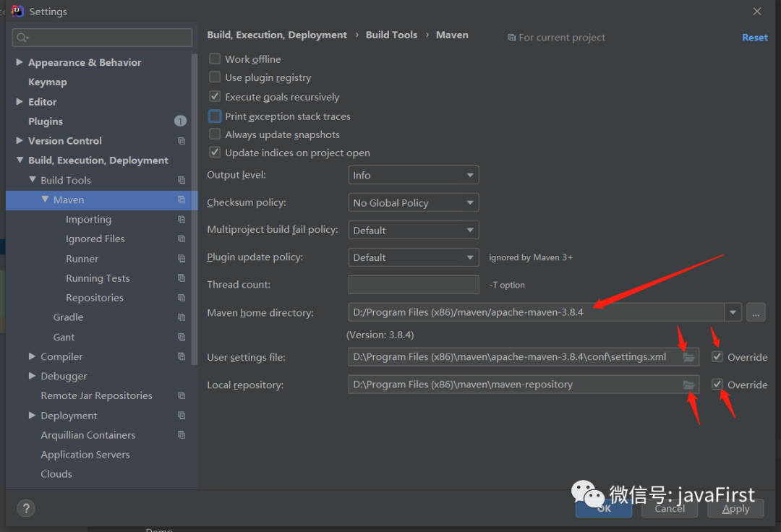Viewport: 781px width, 532px height.
Task: Click project-level icon beside Gradle
Action: (182, 317)
